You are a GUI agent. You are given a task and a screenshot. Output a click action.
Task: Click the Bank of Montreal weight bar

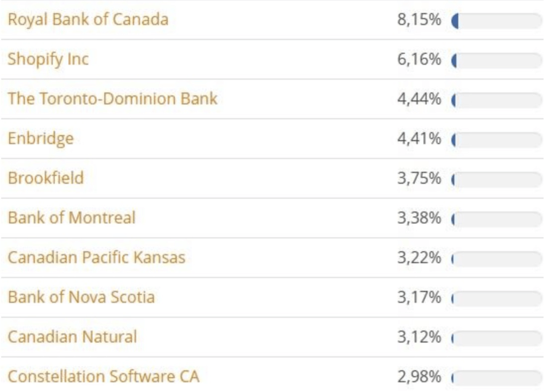496,219
